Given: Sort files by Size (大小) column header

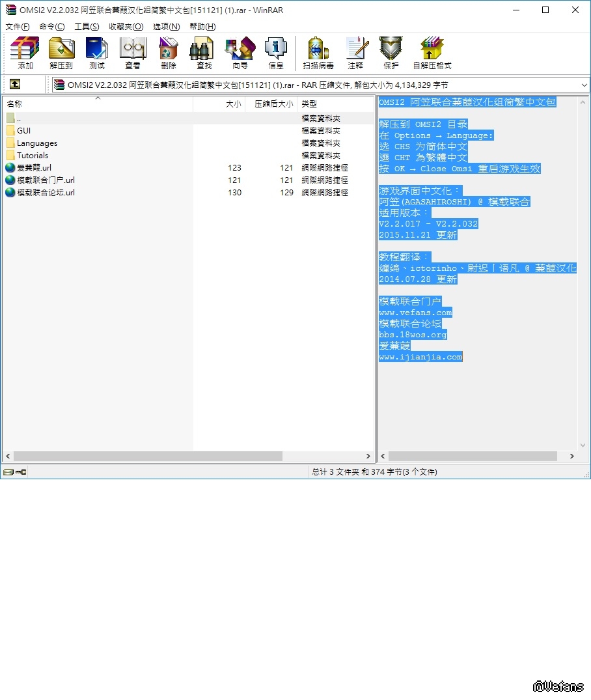Looking at the screenshot, I should pyautogui.click(x=219, y=104).
